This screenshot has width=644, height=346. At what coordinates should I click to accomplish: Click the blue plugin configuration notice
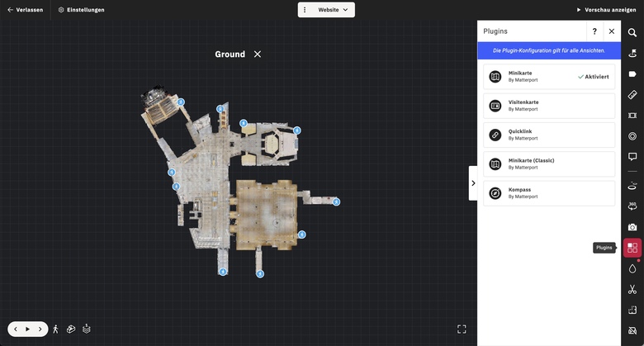[x=549, y=50]
